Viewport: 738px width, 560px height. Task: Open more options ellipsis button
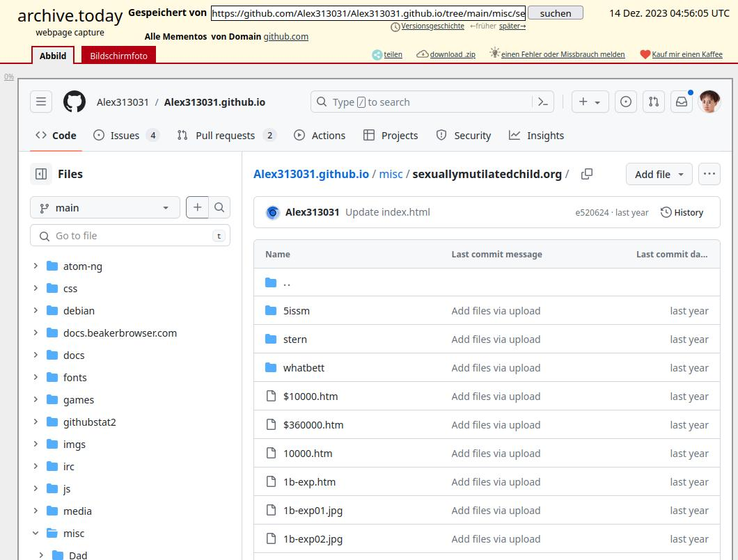(x=709, y=174)
